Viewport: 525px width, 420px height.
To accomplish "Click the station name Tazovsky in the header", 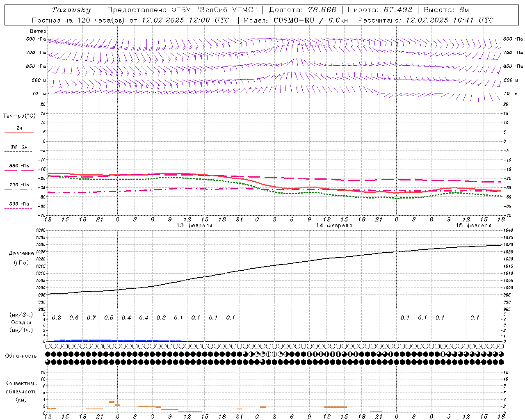I will [71, 10].
